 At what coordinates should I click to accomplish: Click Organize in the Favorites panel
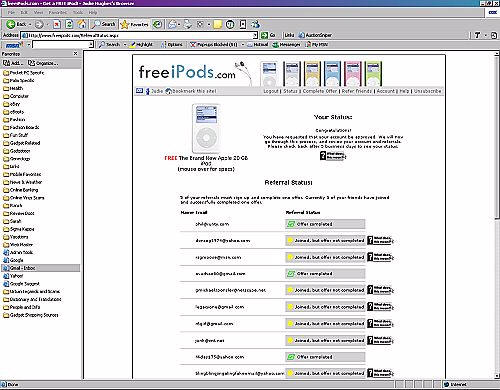click(43, 63)
